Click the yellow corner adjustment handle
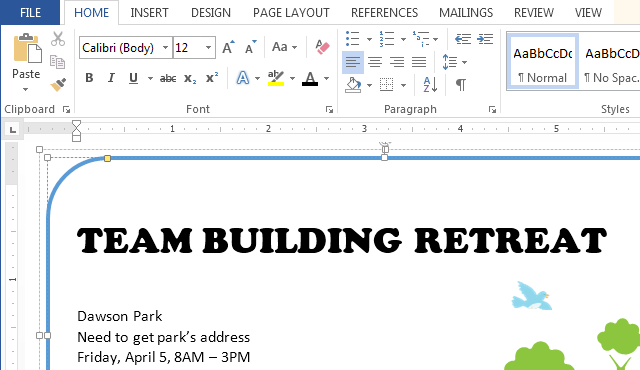The width and height of the screenshot is (640, 370). click(x=107, y=158)
